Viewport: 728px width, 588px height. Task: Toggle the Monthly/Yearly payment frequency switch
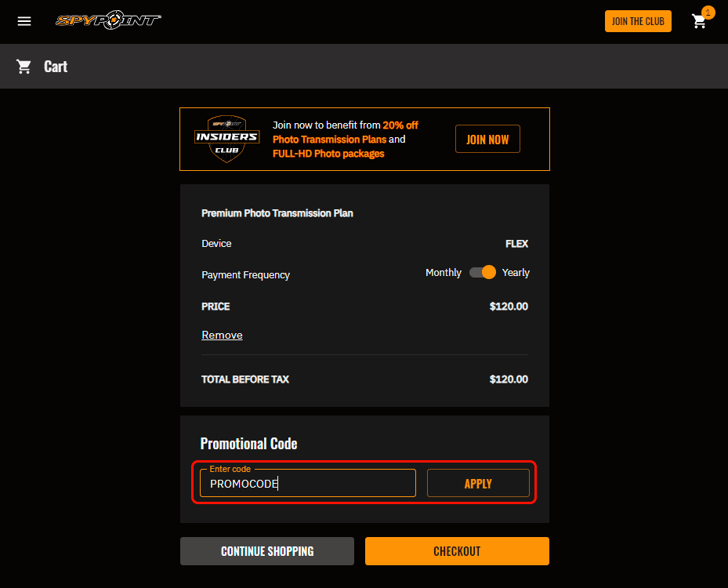pos(483,272)
